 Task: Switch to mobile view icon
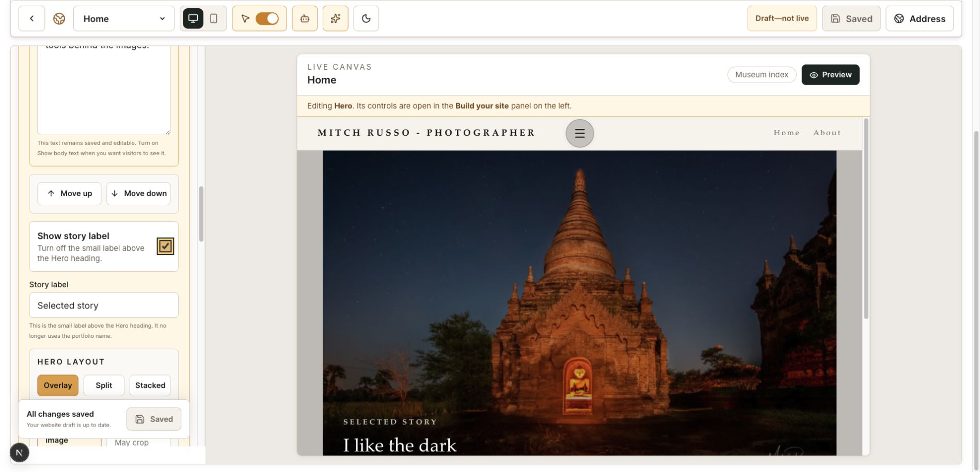point(214,19)
